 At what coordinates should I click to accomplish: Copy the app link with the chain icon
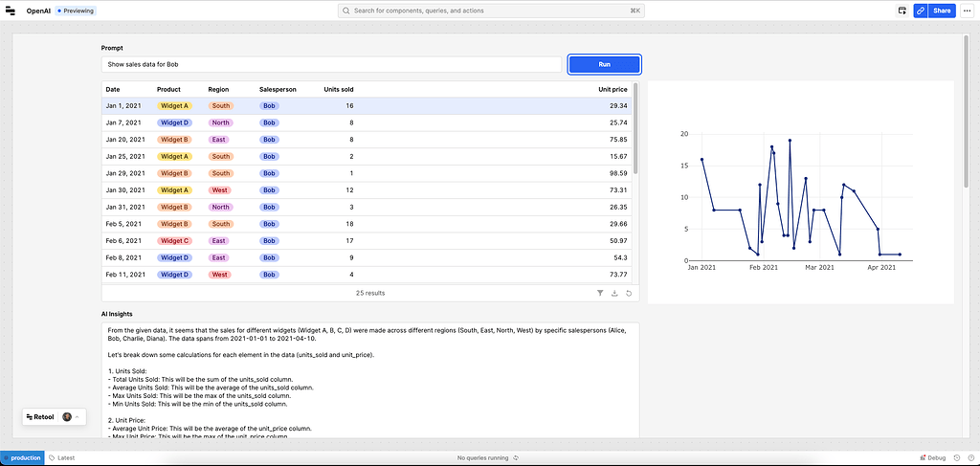click(921, 11)
